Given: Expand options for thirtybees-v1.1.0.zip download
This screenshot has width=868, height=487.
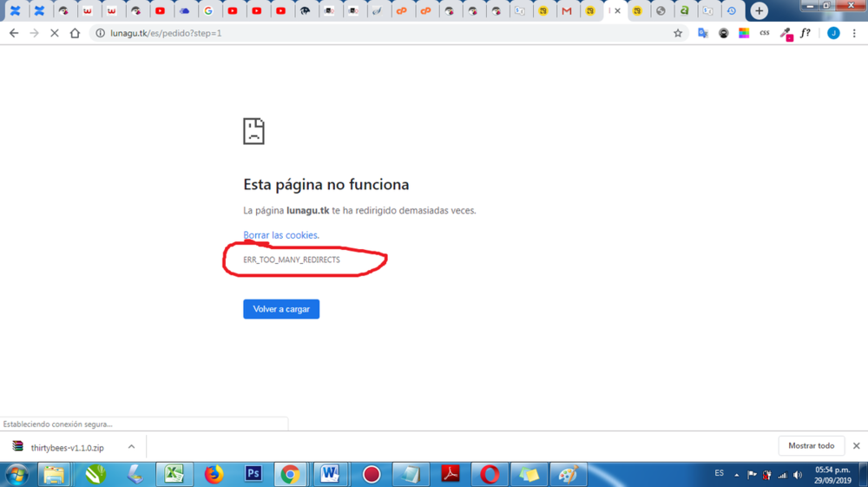Looking at the screenshot, I should [131, 447].
